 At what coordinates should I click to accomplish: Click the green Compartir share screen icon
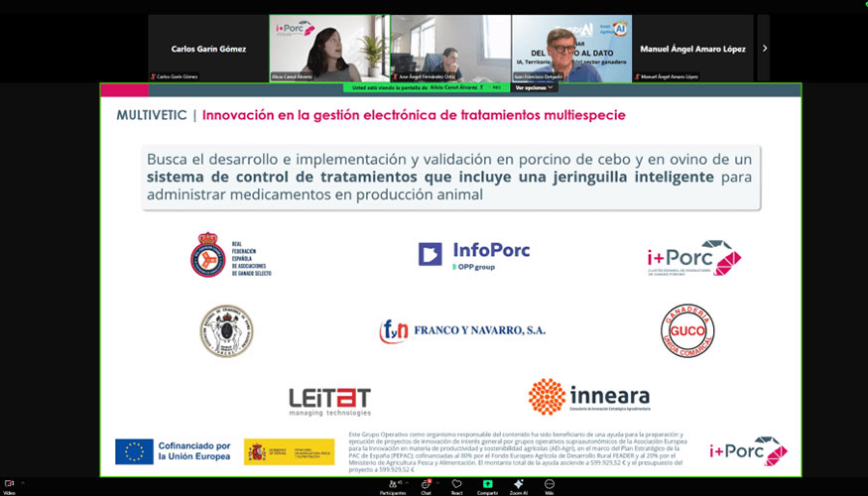click(x=488, y=484)
